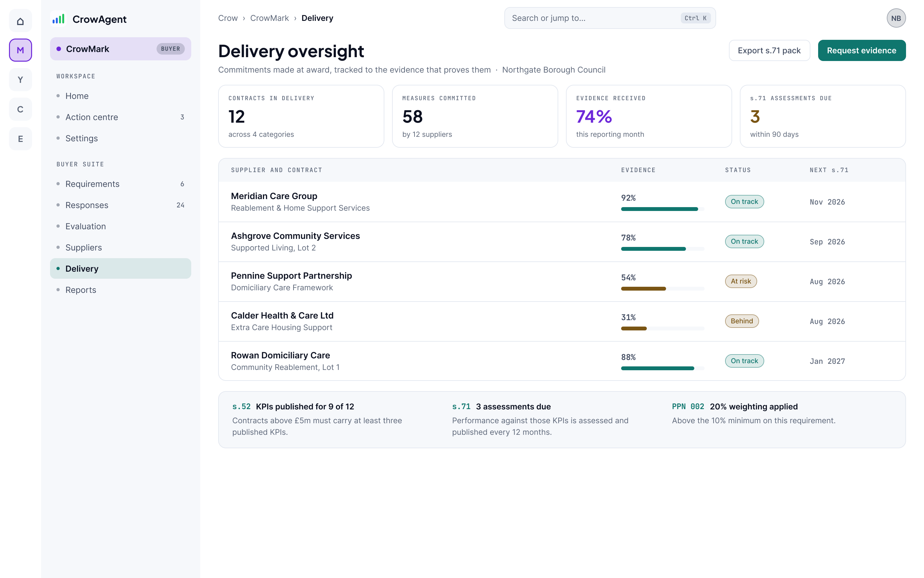The height and width of the screenshot is (578, 924).
Task: Click the Request evidence button
Action: coord(861,50)
